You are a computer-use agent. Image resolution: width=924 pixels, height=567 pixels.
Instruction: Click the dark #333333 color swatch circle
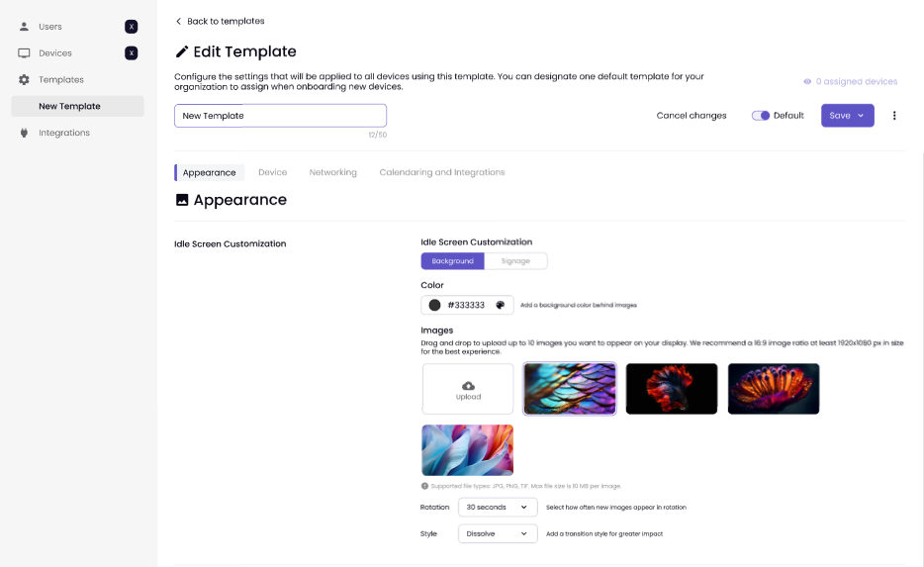click(435, 305)
